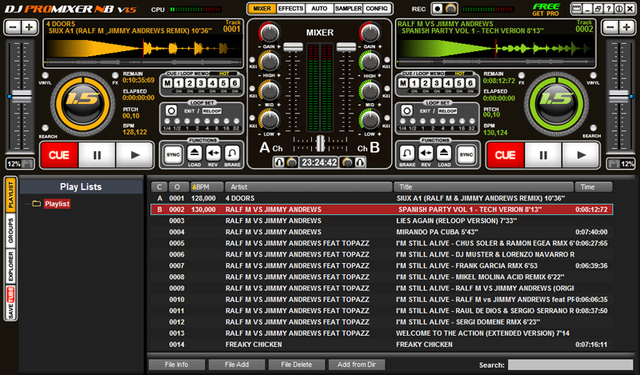Toggle deck B RELOOP switch
Viewport: 640px width, 375px height.
pos(447,111)
